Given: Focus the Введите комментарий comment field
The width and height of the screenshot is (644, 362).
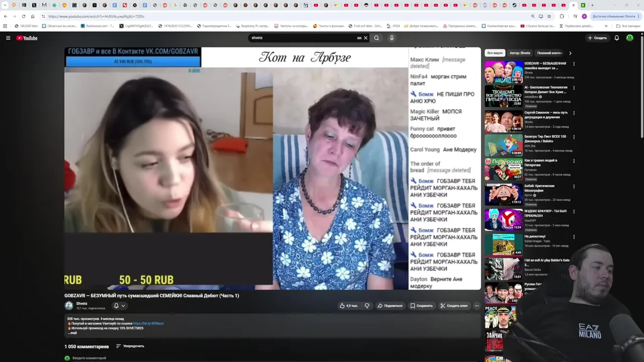Looking at the screenshot, I should (89, 358).
